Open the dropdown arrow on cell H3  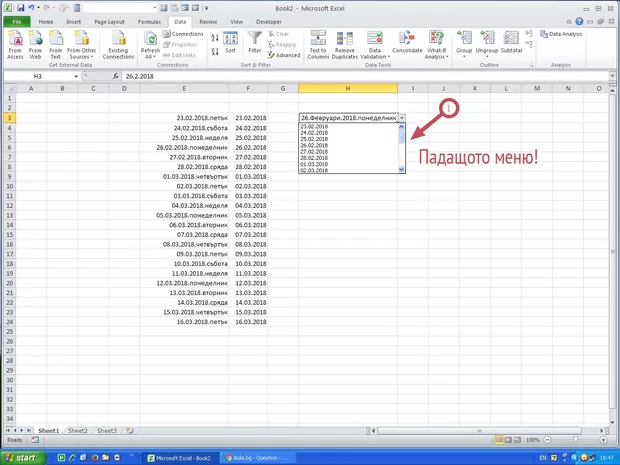402,118
